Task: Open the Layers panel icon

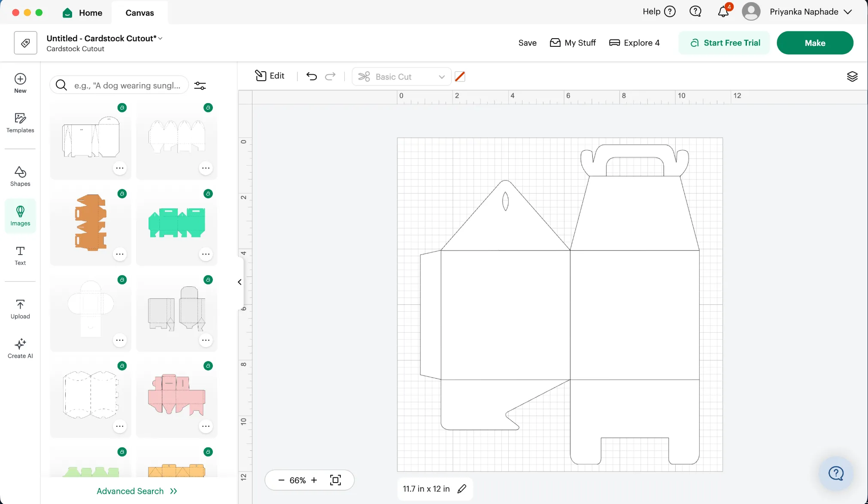Action: (852, 76)
